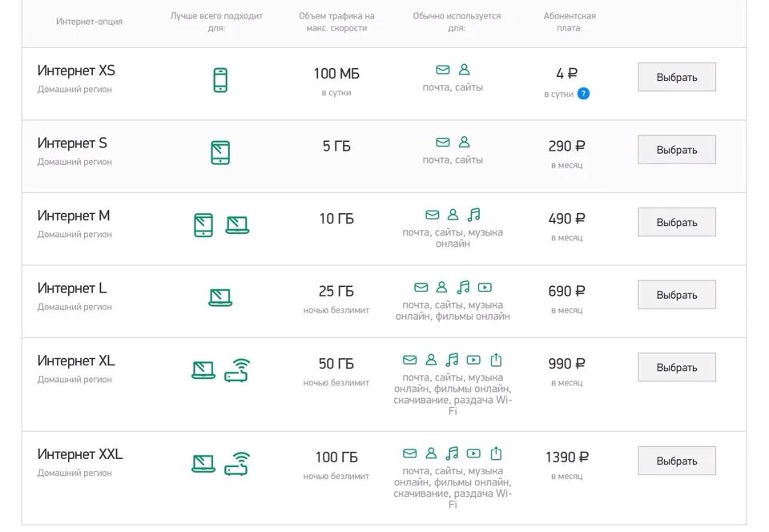Click the user profile icon in Интернет S row
Screen dimensions: 769x532
click(464, 142)
